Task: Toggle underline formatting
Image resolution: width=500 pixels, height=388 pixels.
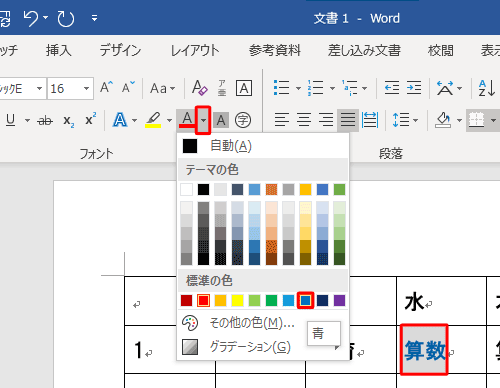Action: [11, 120]
